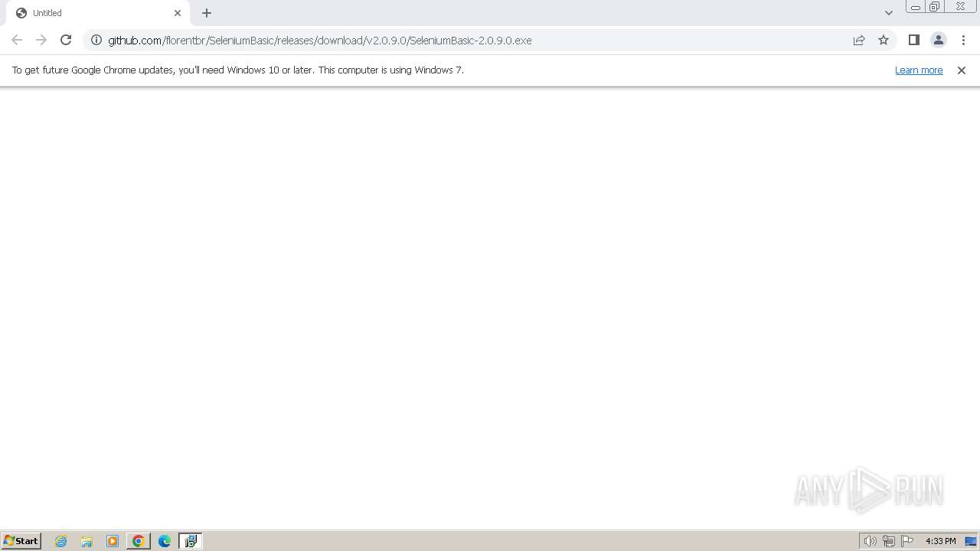Switch to Google Chrome in taskbar
The width and height of the screenshot is (980, 551).
pos(139,541)
